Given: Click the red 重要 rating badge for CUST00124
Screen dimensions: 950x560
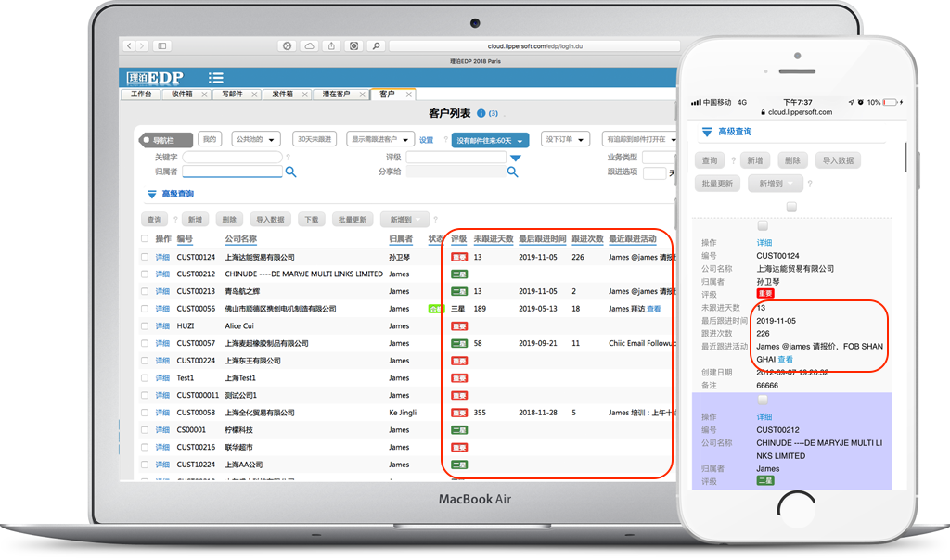Looking at the screenshot, I should pyautogui.click(x=459, y=258).
